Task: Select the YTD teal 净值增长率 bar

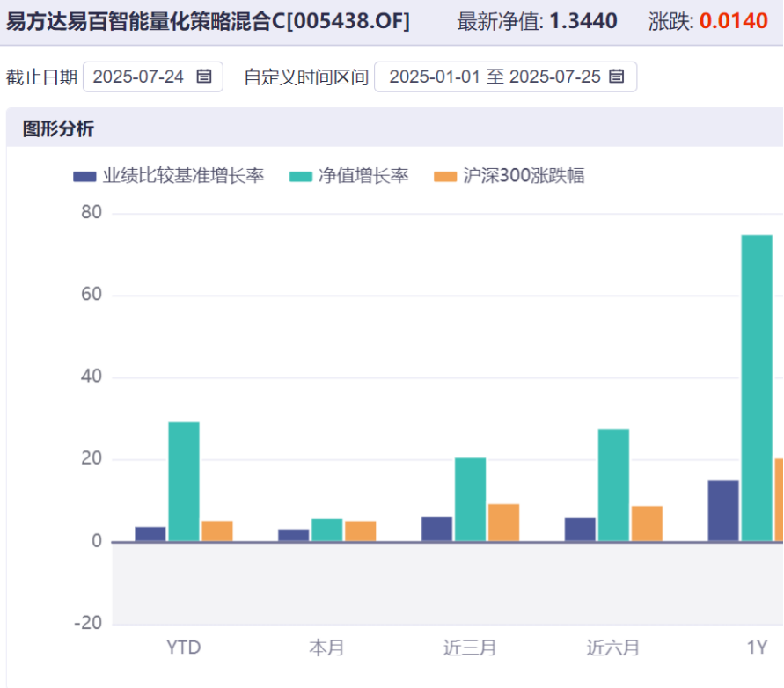Action: pos(184,482)
